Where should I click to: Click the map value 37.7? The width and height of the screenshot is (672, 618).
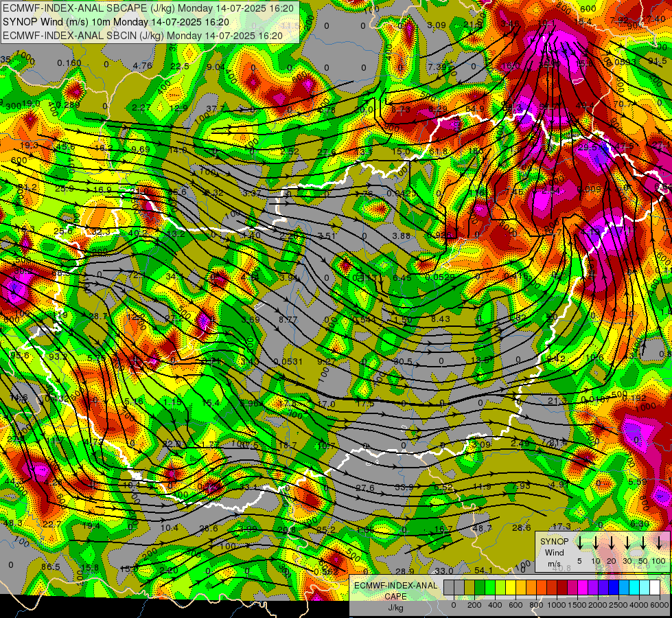[215, 109]
